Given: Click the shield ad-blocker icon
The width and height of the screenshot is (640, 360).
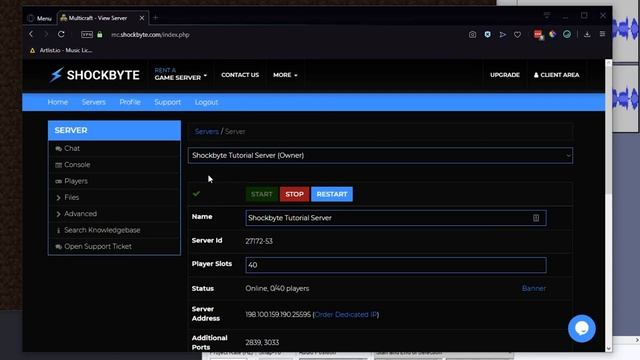Looking at the screenshot, I should click(487, 35).
